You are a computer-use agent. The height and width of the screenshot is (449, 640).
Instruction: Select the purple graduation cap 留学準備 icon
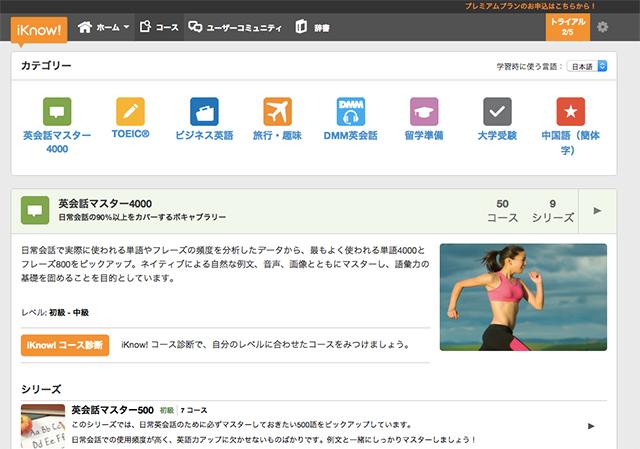(x=424, y=111)
